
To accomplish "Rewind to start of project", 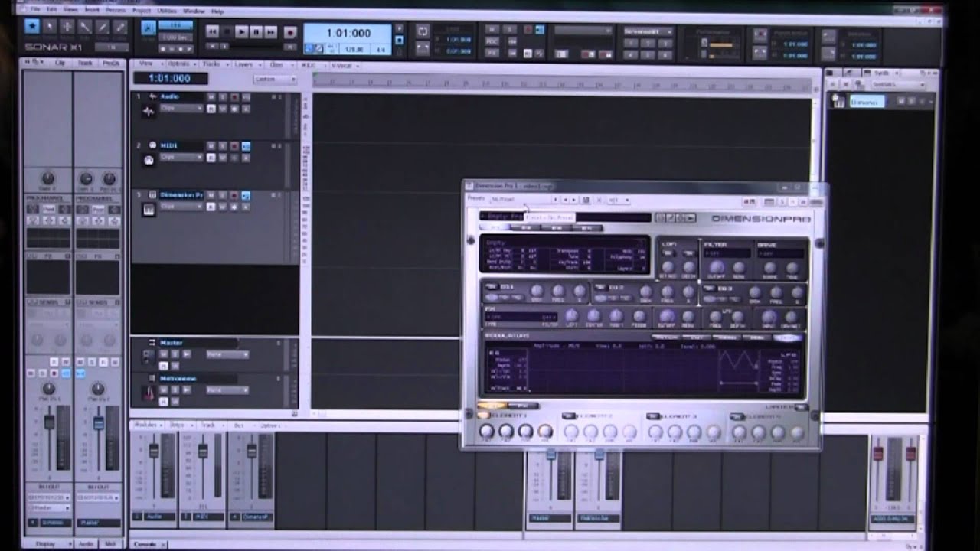I will (x=211, y=32).
